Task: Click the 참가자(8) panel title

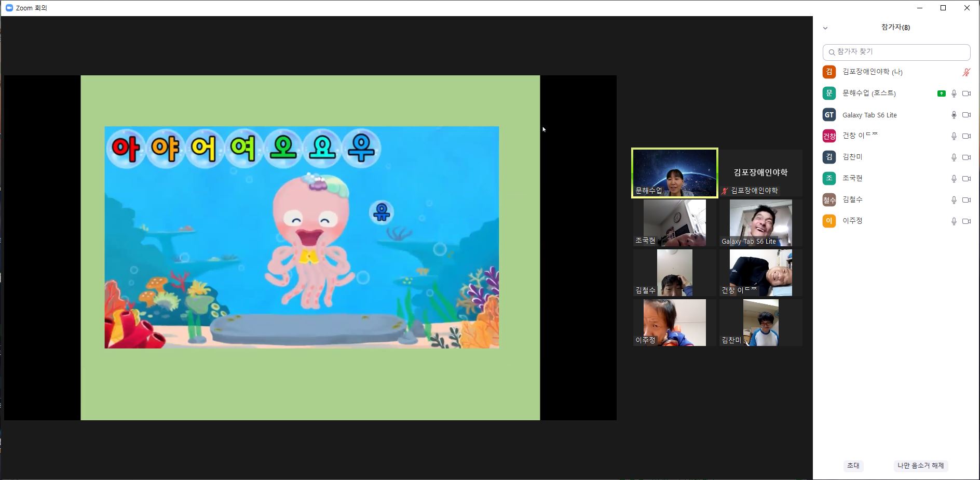Action: point(895,28)
